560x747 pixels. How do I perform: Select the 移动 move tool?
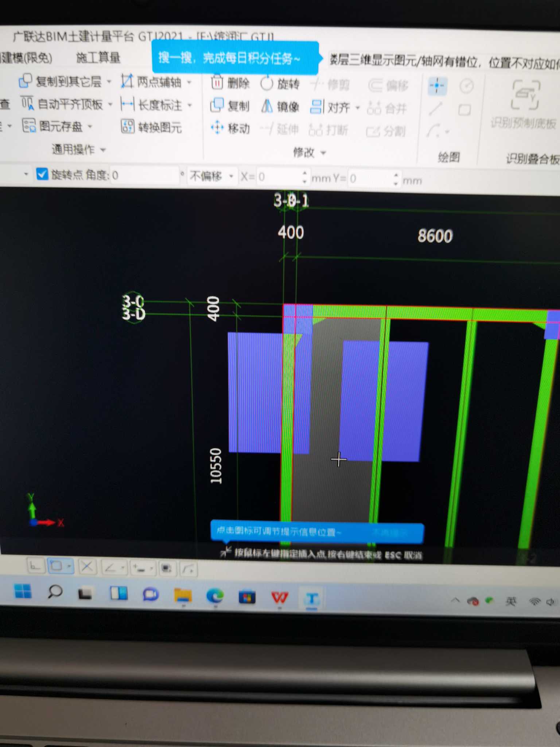(230, 128)
